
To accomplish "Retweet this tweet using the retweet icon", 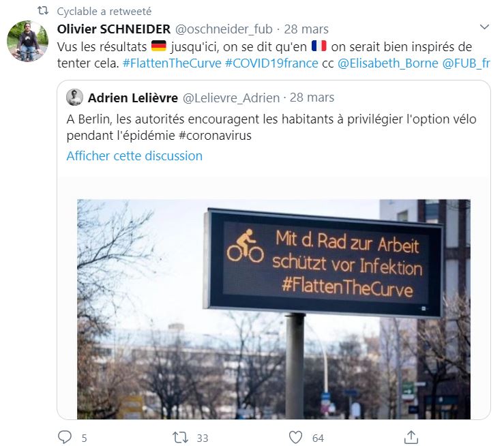I will (x=180, y=436).
